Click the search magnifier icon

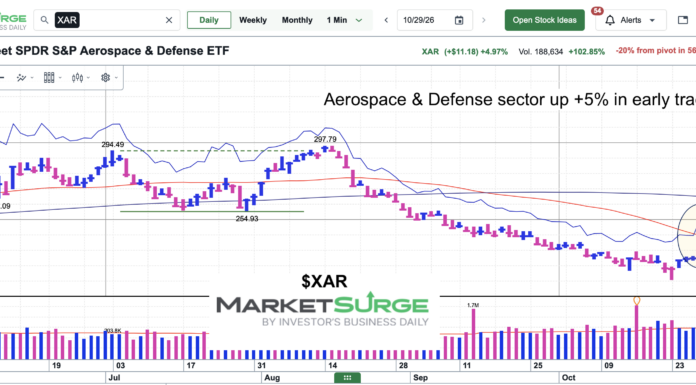click(x=44, y=20)
